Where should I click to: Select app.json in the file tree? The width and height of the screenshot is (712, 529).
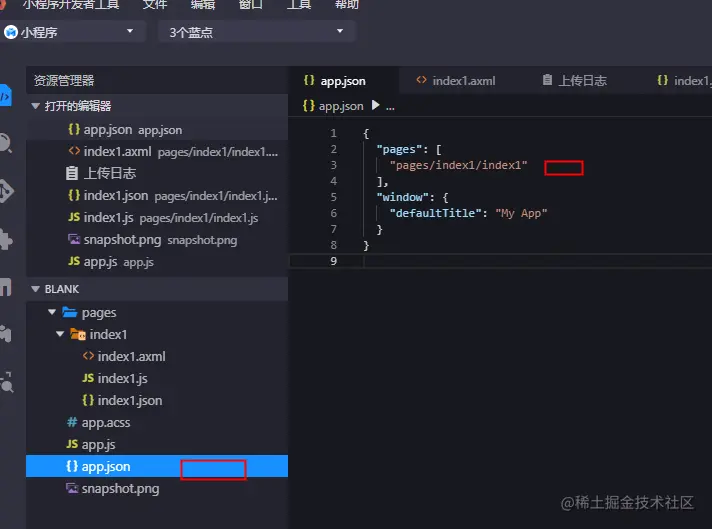157,466
